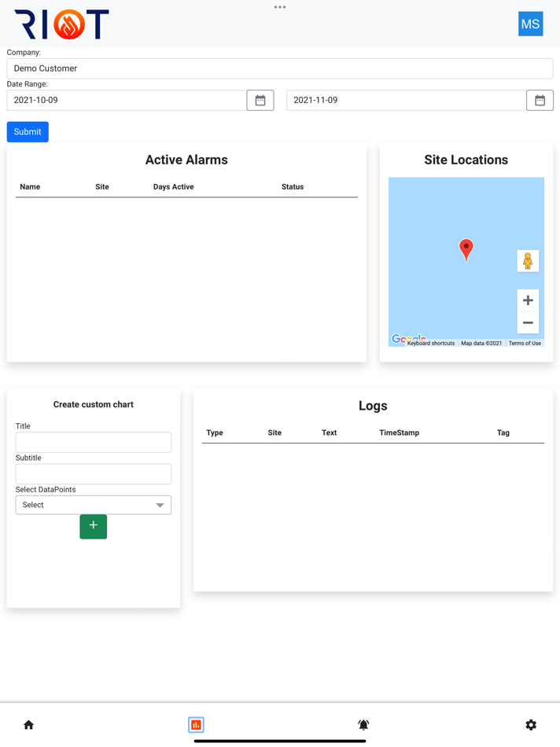Click the Create custom chart heading
Screen dimensions: 560x747
(x=94, y=404)
